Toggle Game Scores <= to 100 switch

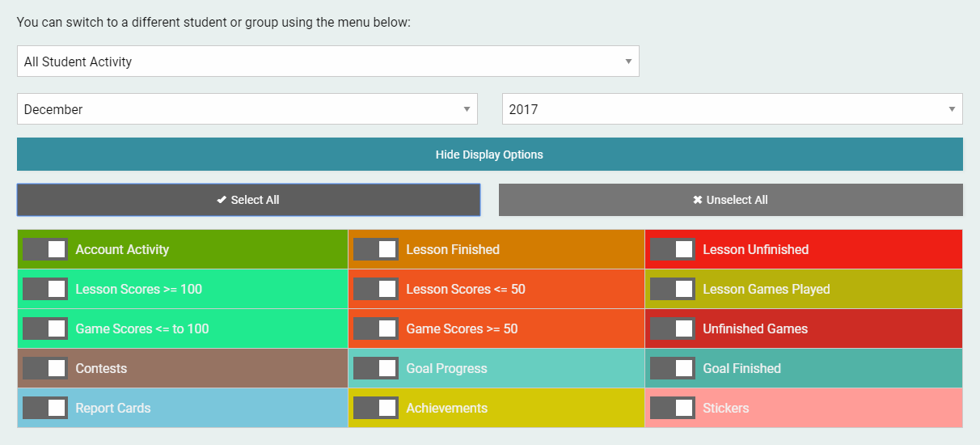pyautogui.click(x=45, y=328)
